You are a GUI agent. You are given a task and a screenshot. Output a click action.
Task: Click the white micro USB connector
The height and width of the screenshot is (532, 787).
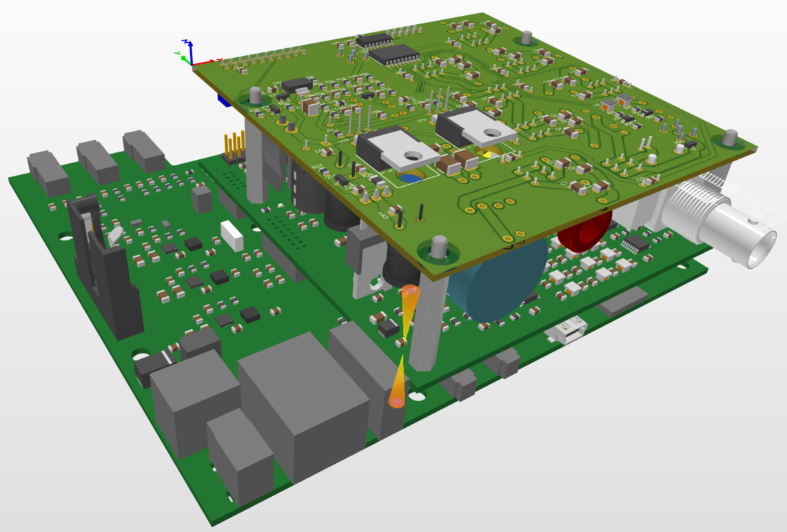[x=566, y=331]
